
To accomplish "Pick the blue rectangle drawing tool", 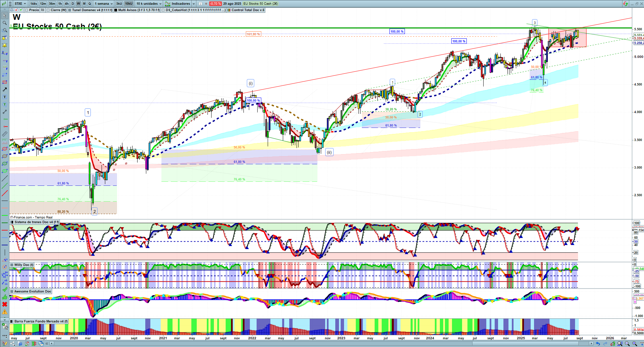I will point(5,75).
